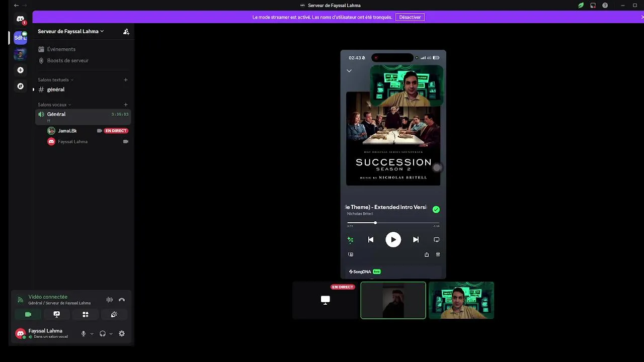Image resolution: width=644 pixels, height=362 pixels.
Task: Share your screen icon button
Action: tap(56, 314)
